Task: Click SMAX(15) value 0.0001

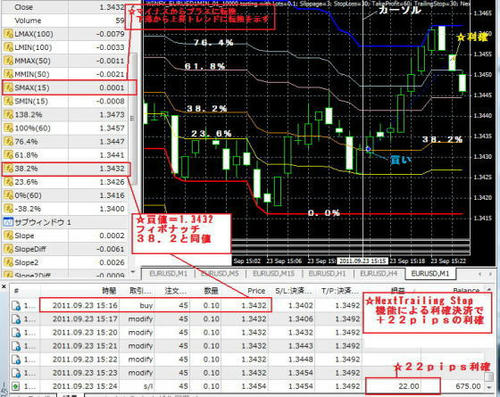Action: pos(112,88)
